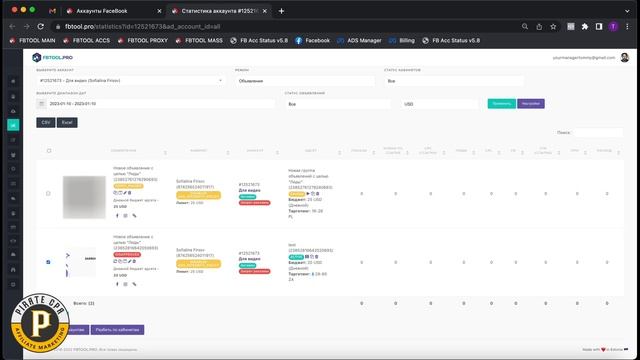640x360 pixels.
Task: Open the highlighted statistics icon in sidebar
Action: (13, 125)
